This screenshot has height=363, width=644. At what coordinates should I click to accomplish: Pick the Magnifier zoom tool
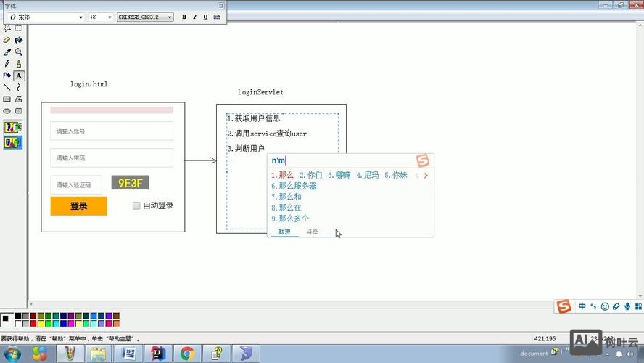pos(19,52)
